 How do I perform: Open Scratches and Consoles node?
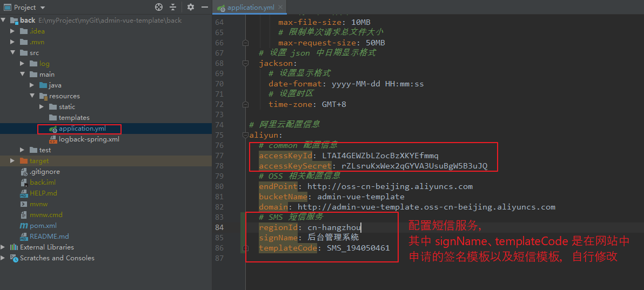(57, 258)
